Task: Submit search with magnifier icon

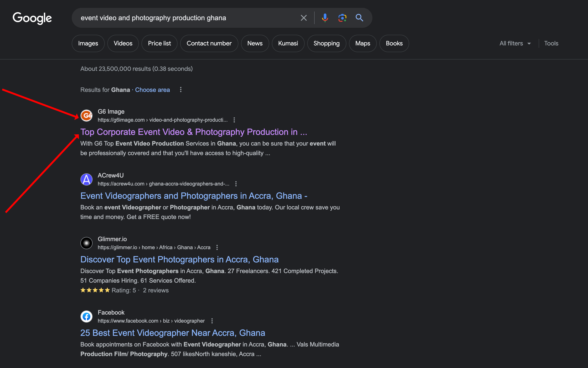Action: tap(359, 18)
